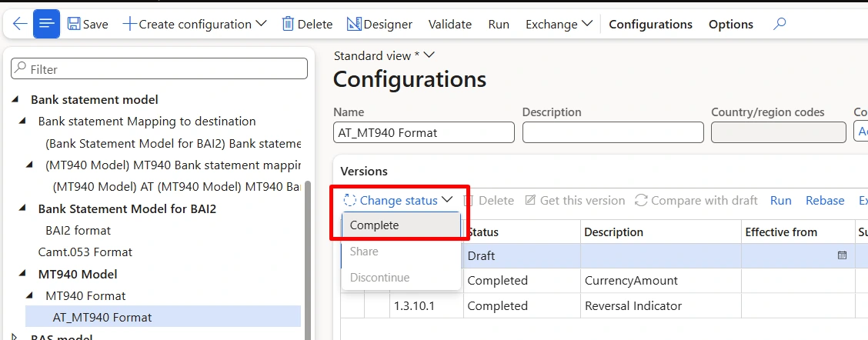The width and height of the screenshot is (868, 340).
Task: Select the AT MT940 Model mapping row
Action: pyautogui.click(x=177, y=187)
